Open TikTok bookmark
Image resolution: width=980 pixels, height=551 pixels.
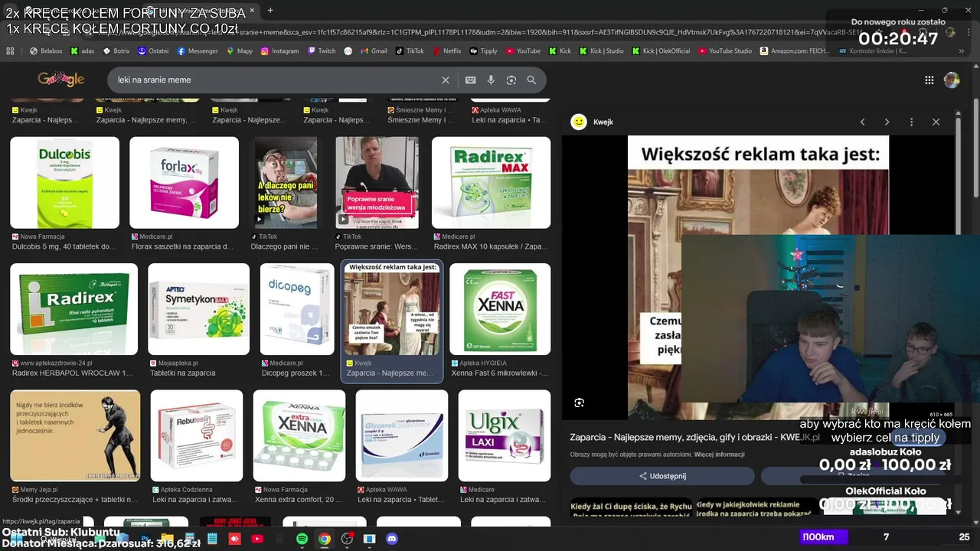(410, 51)
